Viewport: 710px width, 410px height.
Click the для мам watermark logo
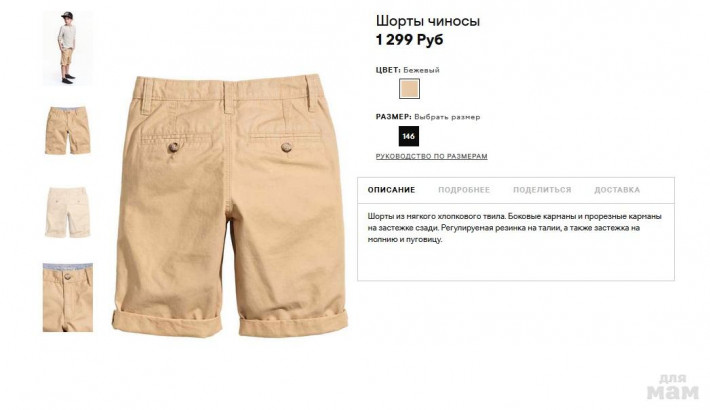(x=673, y=386)
